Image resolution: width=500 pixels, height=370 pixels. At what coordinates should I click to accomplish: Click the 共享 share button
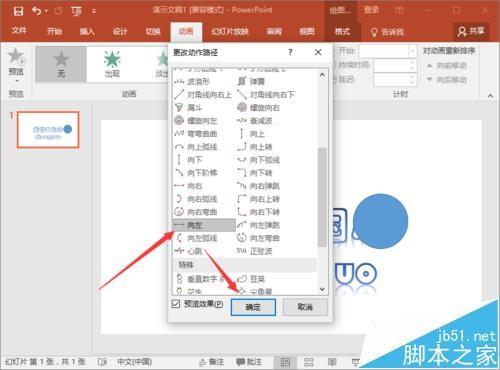[471, 31]
